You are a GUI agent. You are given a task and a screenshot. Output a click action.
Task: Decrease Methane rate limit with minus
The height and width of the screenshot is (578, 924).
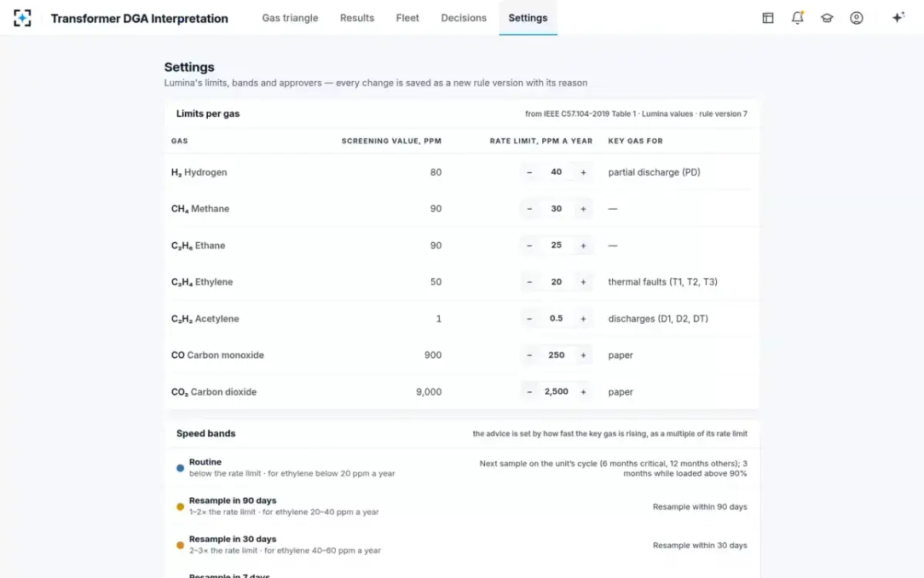point(530,209)
